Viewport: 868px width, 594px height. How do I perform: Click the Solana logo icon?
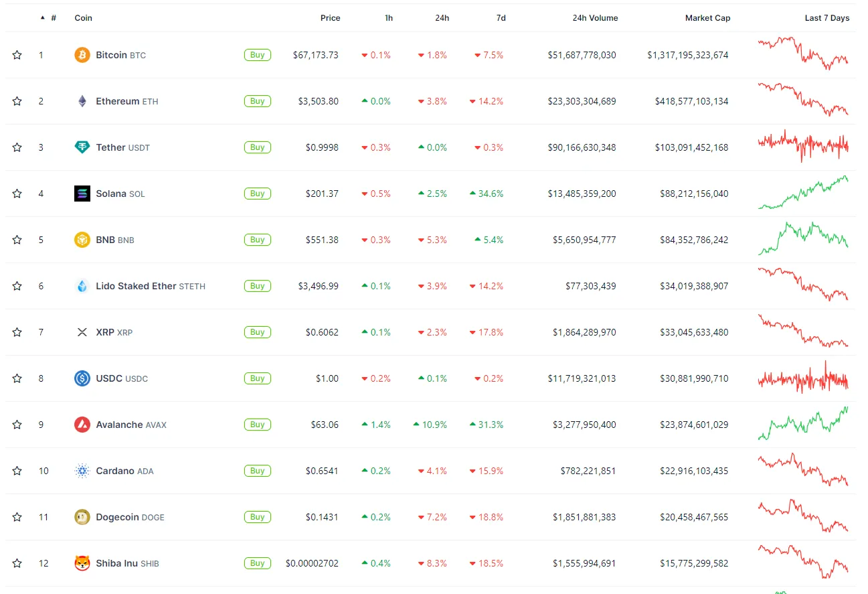pyautogui.click(x=82, y=194)
